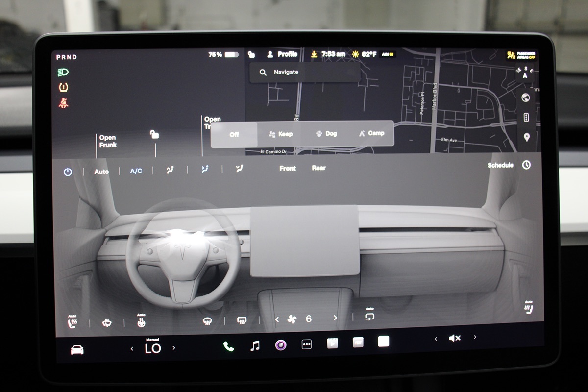Open car controls via car icon
The height and width of the screenshot is (392, 588).
point(77,349)
